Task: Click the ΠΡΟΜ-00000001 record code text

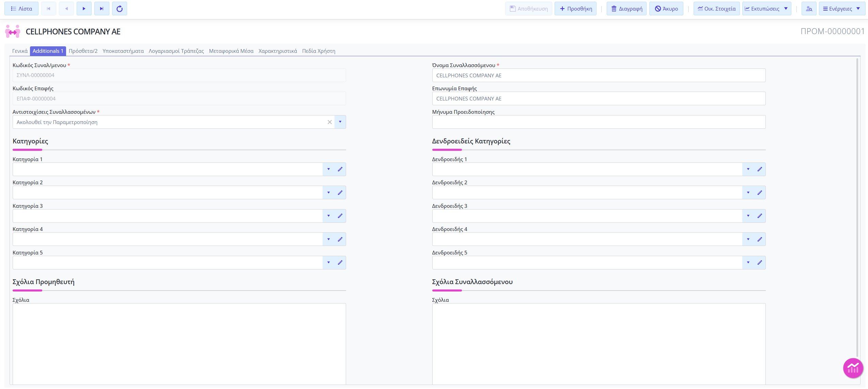Action: coord(832,31)
